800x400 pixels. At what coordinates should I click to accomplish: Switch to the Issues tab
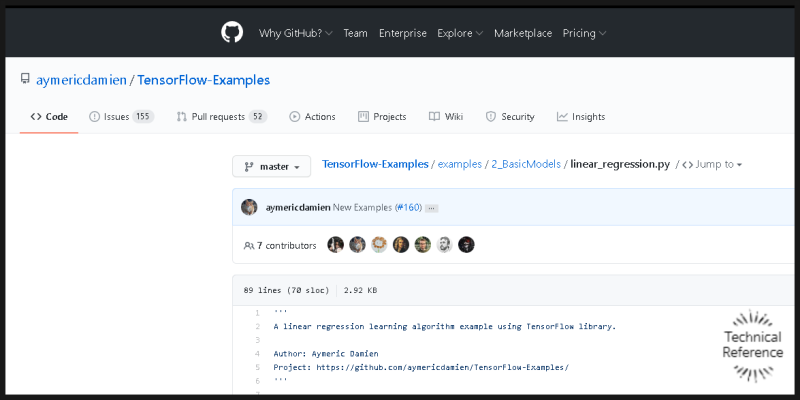(x=121, y=117)
